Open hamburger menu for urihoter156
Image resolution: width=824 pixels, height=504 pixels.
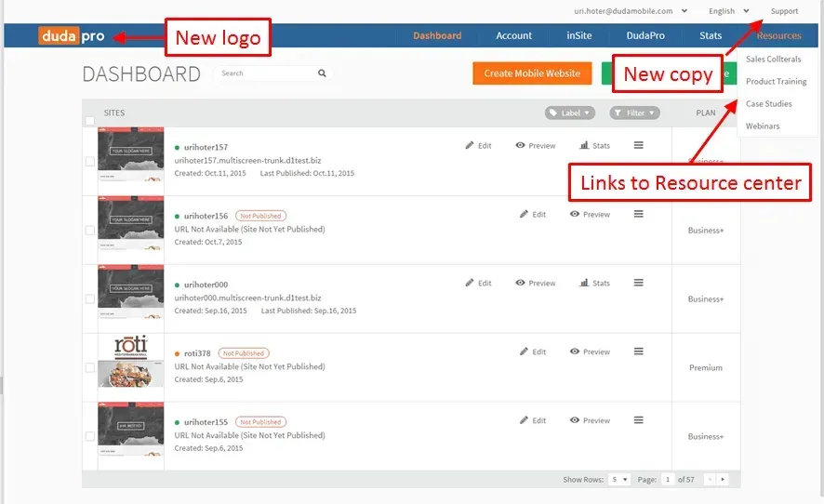coord(639,214)
